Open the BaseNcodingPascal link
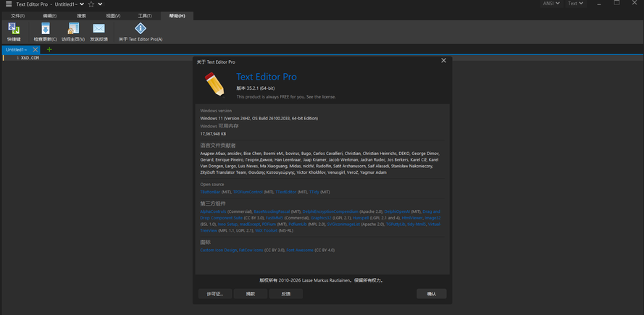 [x=272, y=211]
